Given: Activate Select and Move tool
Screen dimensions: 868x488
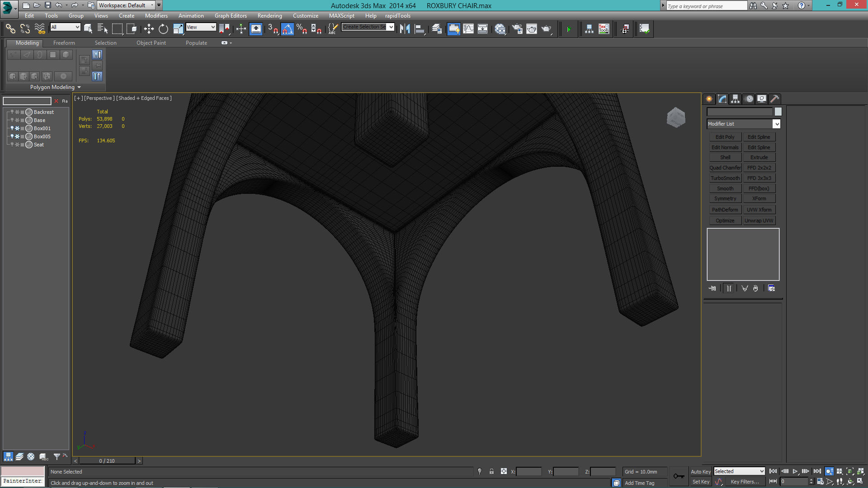Looking at the screenshot, I should point(149,29).
